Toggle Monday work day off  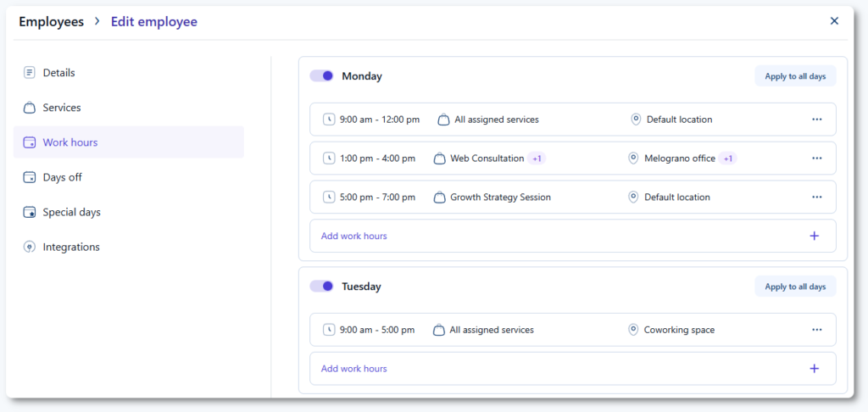(x=322, y=76)
